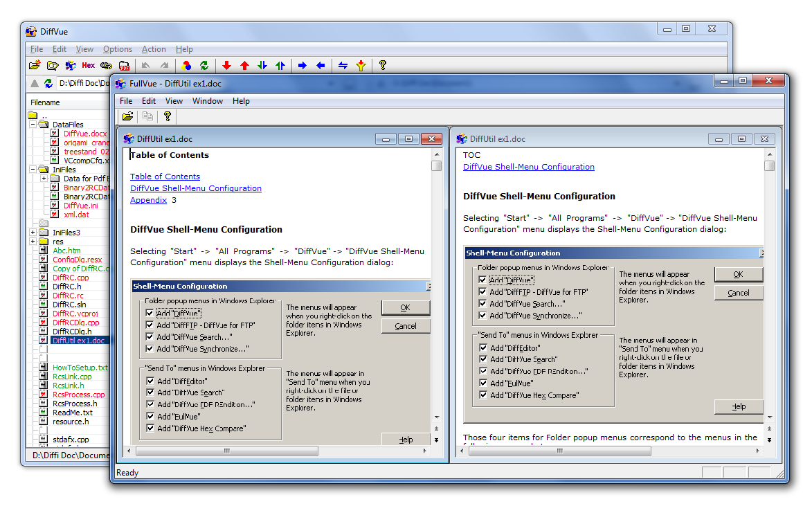
Task: Click the open-folder icon in FullVue toolbar
Action: pyautogui.click(x=127, y=116)
